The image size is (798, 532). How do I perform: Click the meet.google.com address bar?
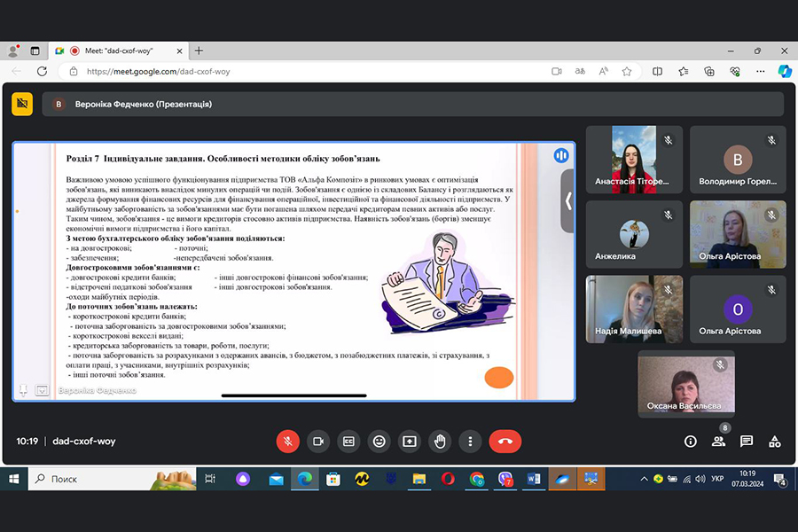266,71
